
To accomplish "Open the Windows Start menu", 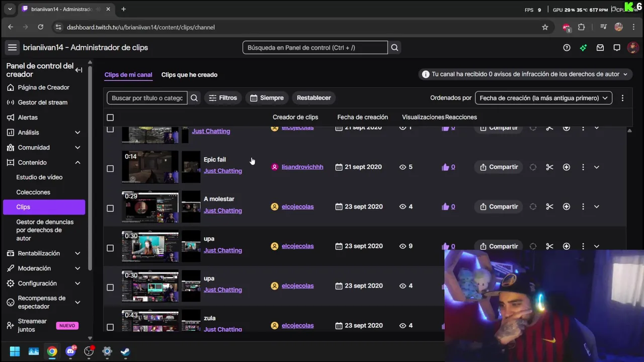I will [15, 351].
